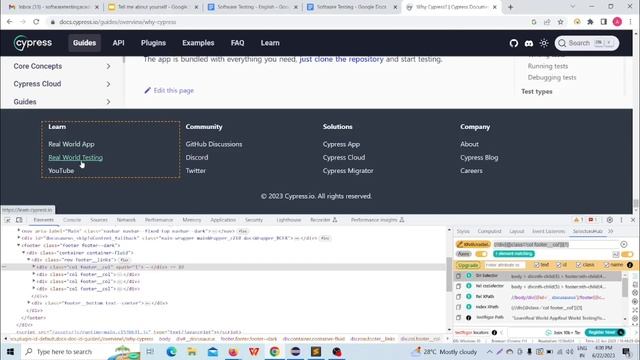This screenshot has width=640, height=360.
Task: Click the Cypress logo
Action: point(33,43)
